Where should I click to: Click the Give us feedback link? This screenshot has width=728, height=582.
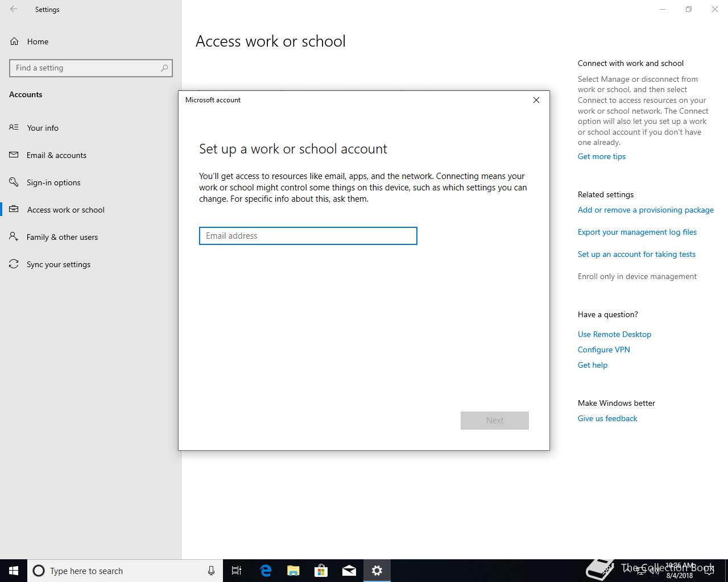coord(607,418)
